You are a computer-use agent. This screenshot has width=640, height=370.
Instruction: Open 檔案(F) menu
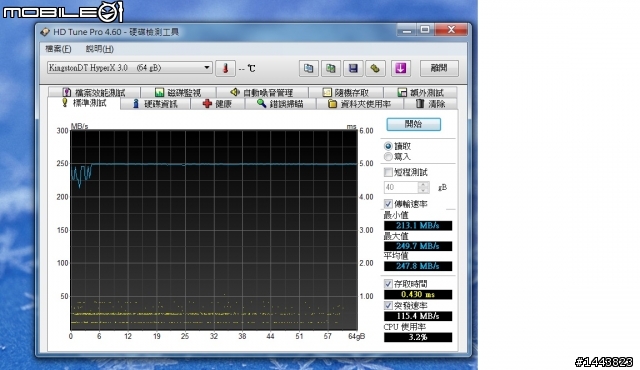pos(58,49)
